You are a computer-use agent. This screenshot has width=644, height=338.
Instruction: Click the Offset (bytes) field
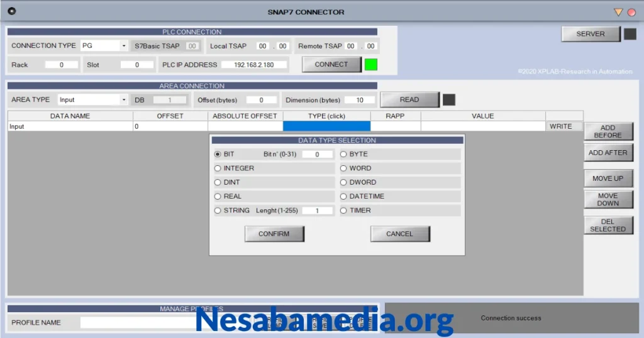point(261,100)
